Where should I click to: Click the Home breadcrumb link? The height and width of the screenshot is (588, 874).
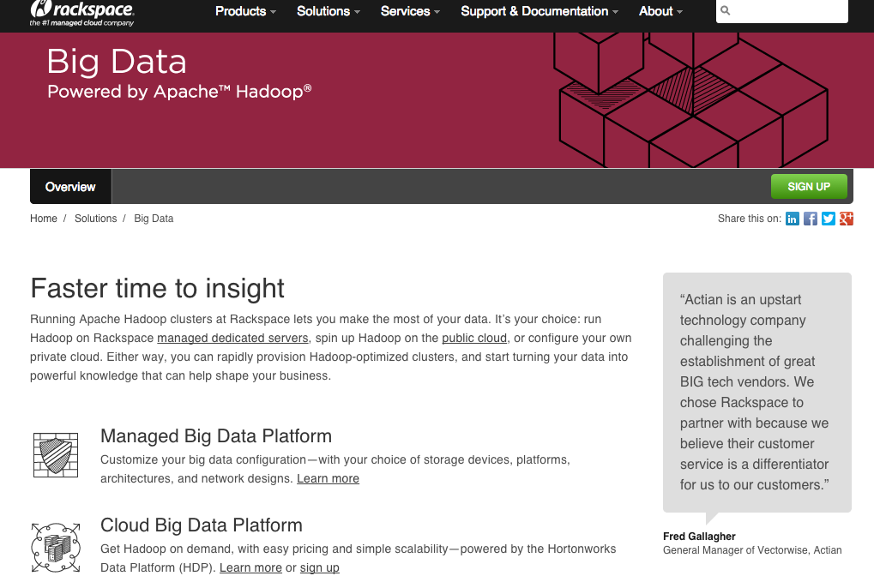pos(44,219)
